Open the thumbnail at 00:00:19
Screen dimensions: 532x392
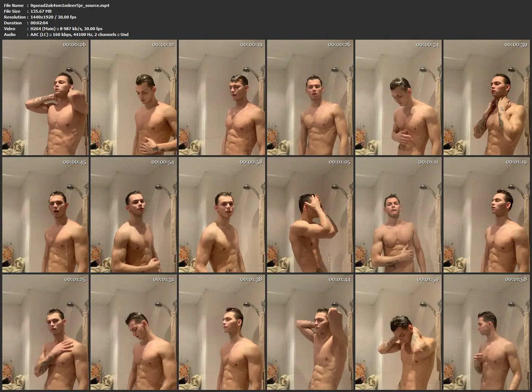[x=222, y=97]
